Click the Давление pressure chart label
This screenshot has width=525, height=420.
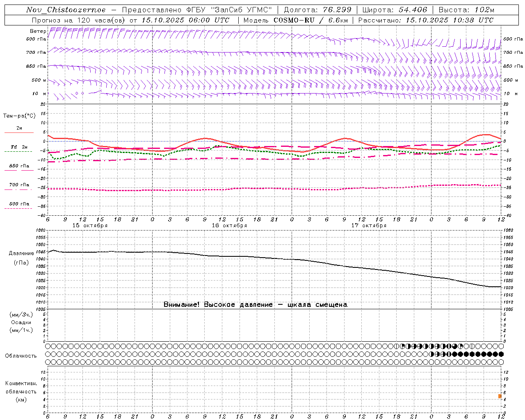click(x=21, y=253)
